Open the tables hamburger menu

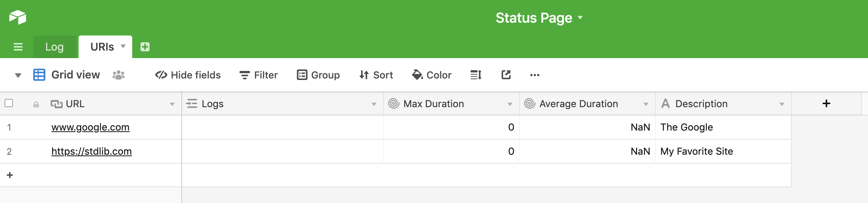(18, 47)
